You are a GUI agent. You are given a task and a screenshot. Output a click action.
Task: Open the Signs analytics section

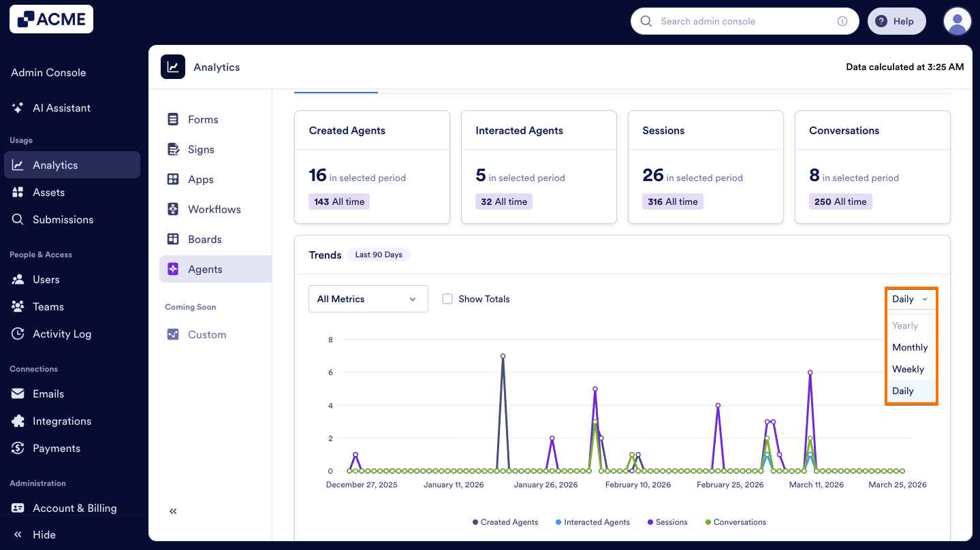tap(202, 149)
